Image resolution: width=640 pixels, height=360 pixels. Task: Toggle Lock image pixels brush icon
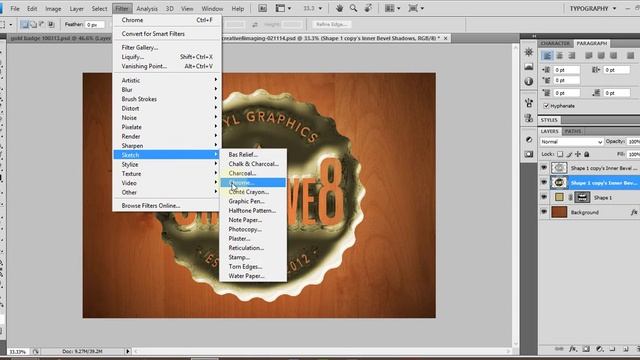(x=569, y=154)
